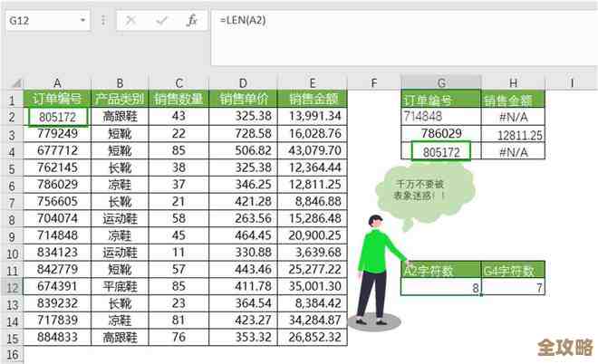Screen dimensions: 598x364
Task: Click cell B12 with 平底鞋
Action: [120, 286]
